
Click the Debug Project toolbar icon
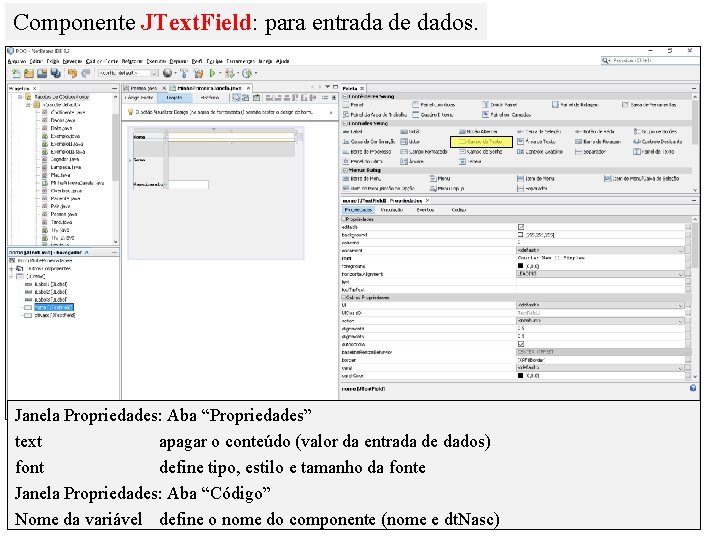click(230, 73)
